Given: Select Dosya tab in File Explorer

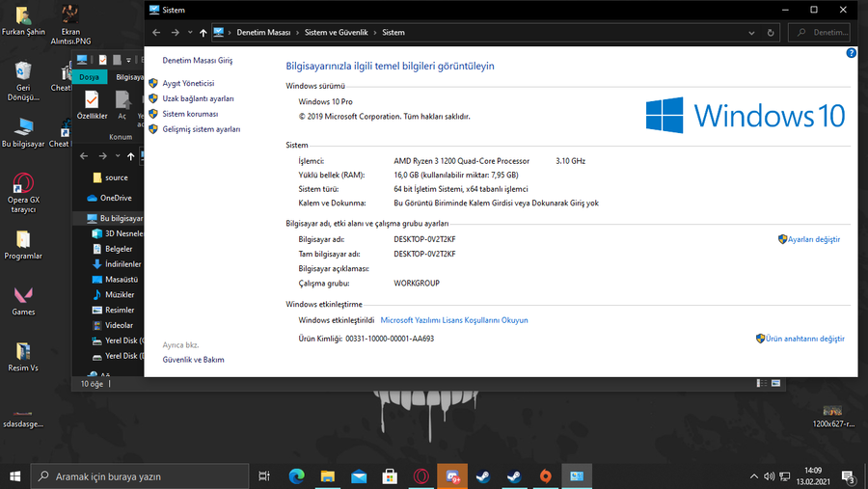Looking at the screenshot, I should pyautogui.click(x=89, y=77).
